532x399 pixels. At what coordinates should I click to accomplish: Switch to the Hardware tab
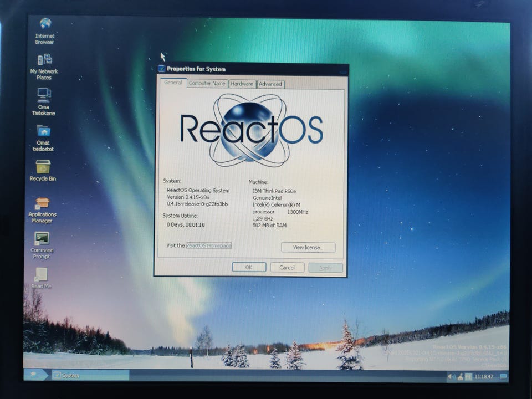pyautogui.click(x=242, y=84)
